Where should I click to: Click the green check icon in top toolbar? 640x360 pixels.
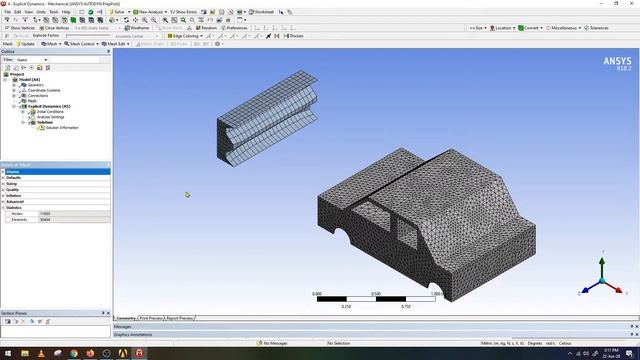click(91, 12)
